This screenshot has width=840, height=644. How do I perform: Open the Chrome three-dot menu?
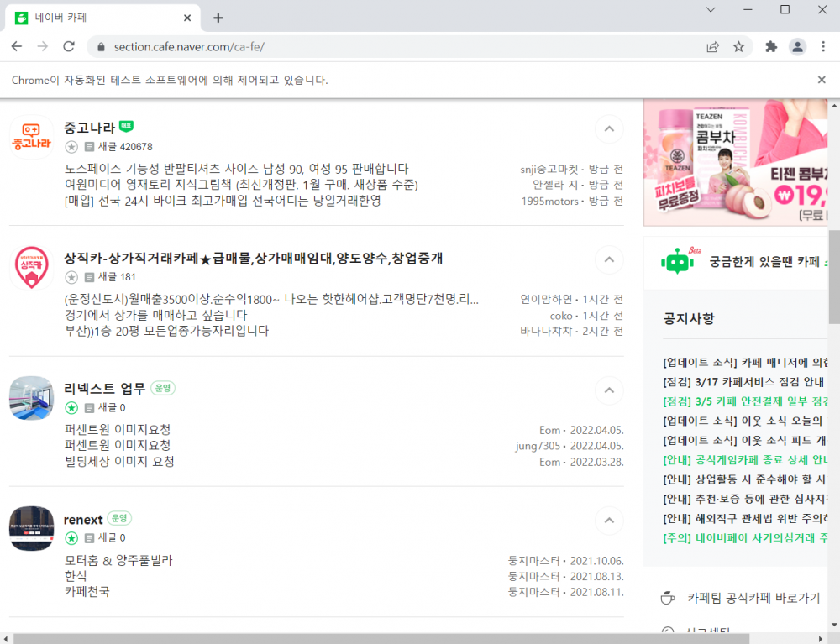(x=823, y=46)
